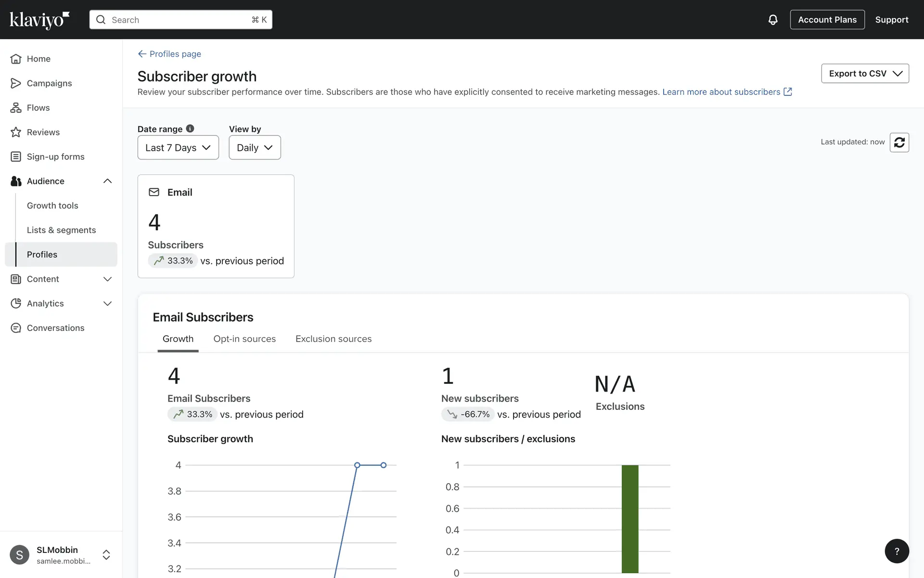Switch to the Exclusion sources tab
Viewport: 924px width, 578px height.
334,339
